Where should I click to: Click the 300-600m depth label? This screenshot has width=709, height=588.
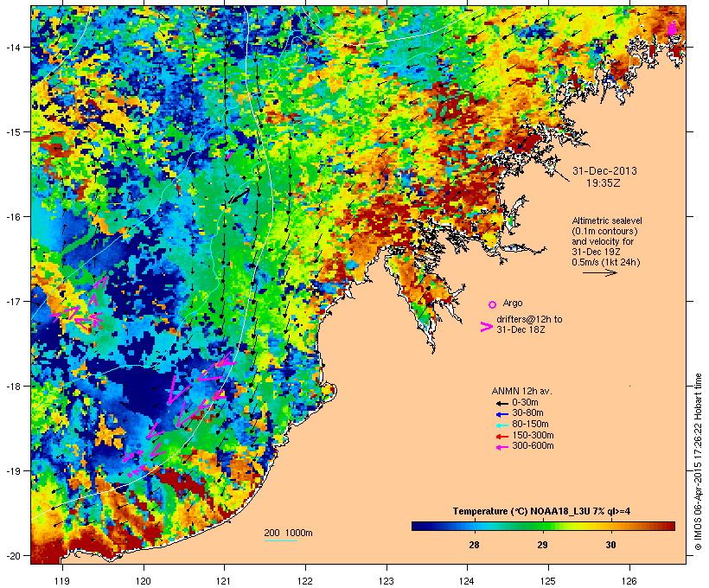point(533,446)
